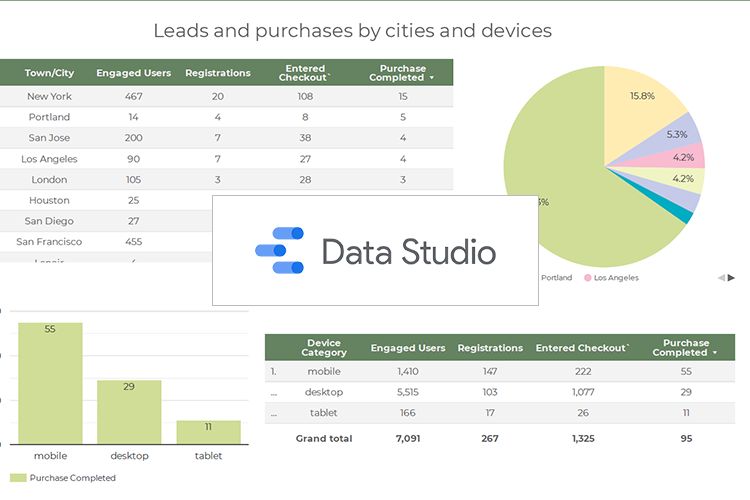750x500 pixels.
Task: Sort city table by Engaged Users header
Action: click(133, 73)
